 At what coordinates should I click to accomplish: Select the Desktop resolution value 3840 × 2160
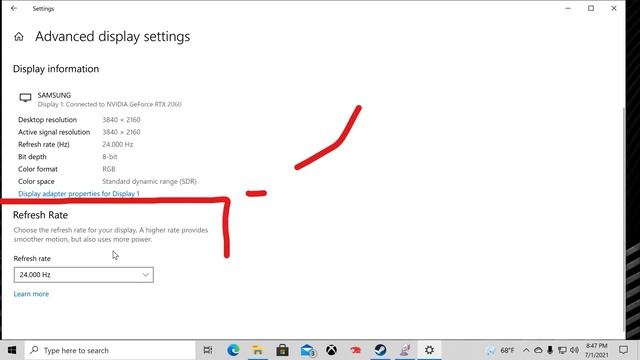[121, 120]
